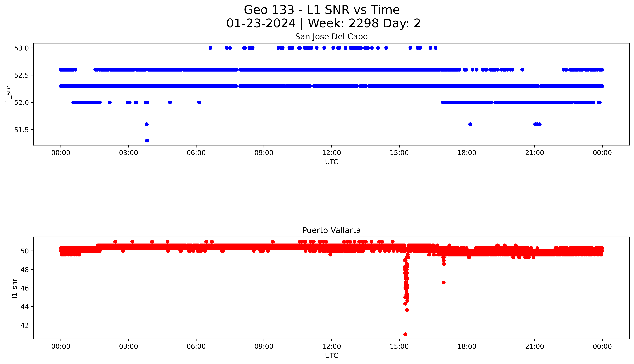Click the 21:00 tick under Puerto Vallarta plot
Image resolution: width=634 pixels, height=364 pixels.
point(534,346)
